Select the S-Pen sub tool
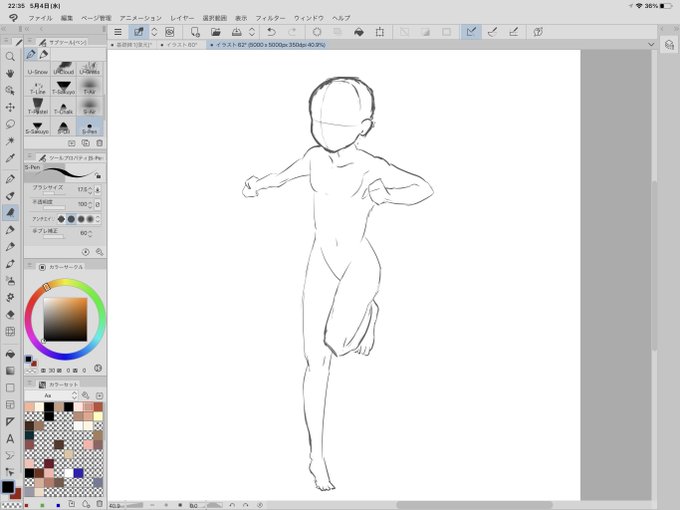680x510 pixels. click(90, 127)
